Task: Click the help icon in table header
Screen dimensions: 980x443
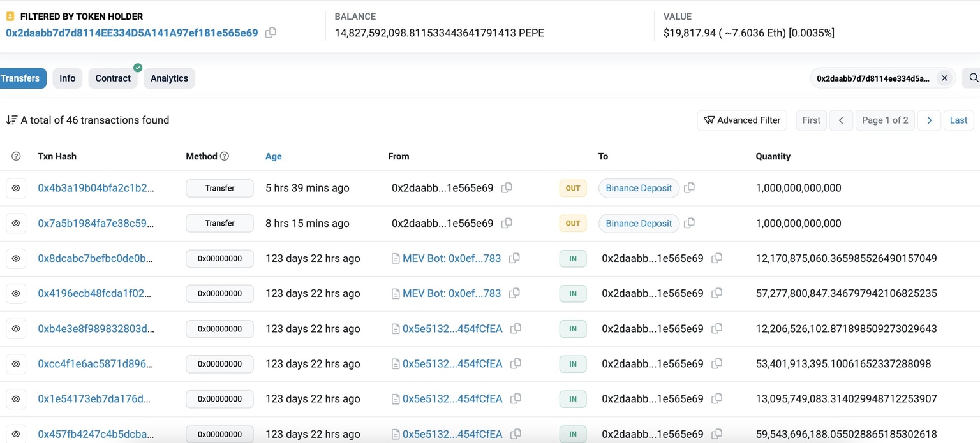Action: [16, 156]
